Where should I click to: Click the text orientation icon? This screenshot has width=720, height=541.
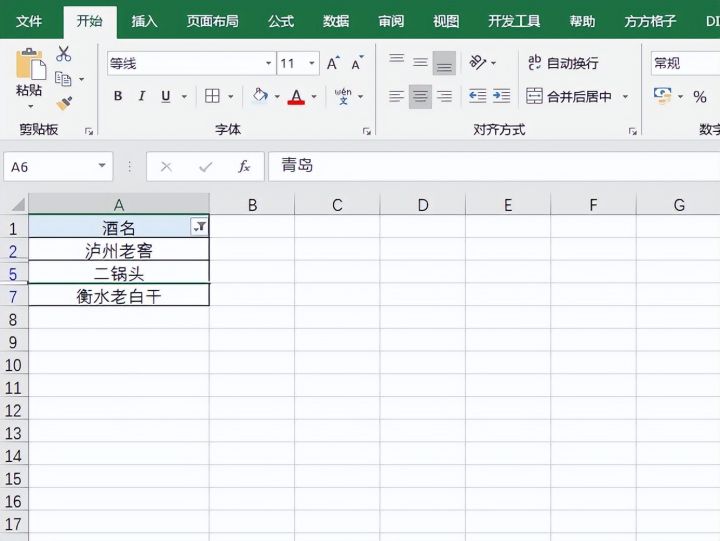tap(478, 62)
